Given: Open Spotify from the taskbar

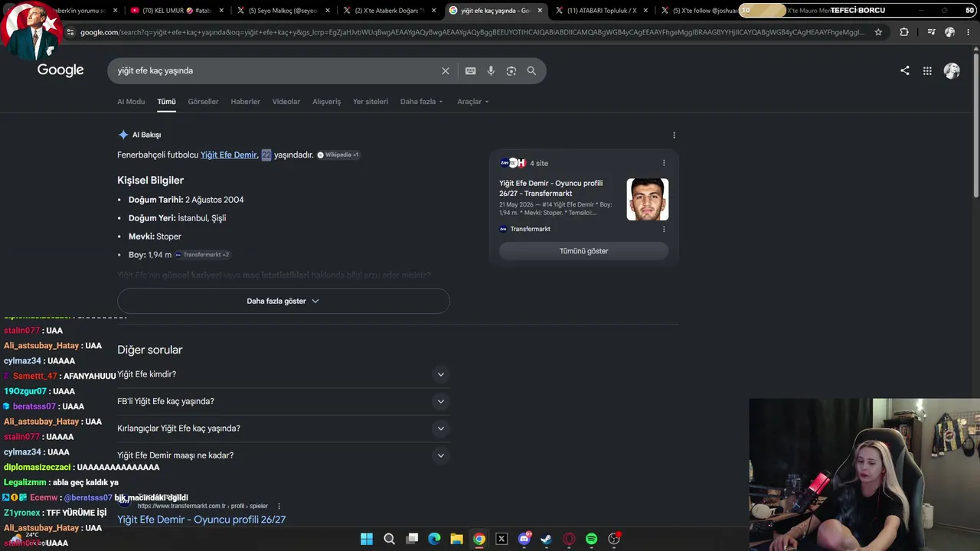Looking at the screenshot, I should point(591,539).
